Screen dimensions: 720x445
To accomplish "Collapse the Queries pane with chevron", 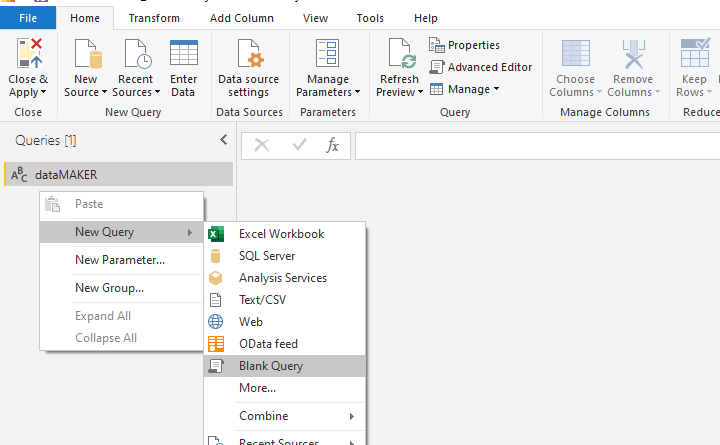I will click(x=223, y=141).
